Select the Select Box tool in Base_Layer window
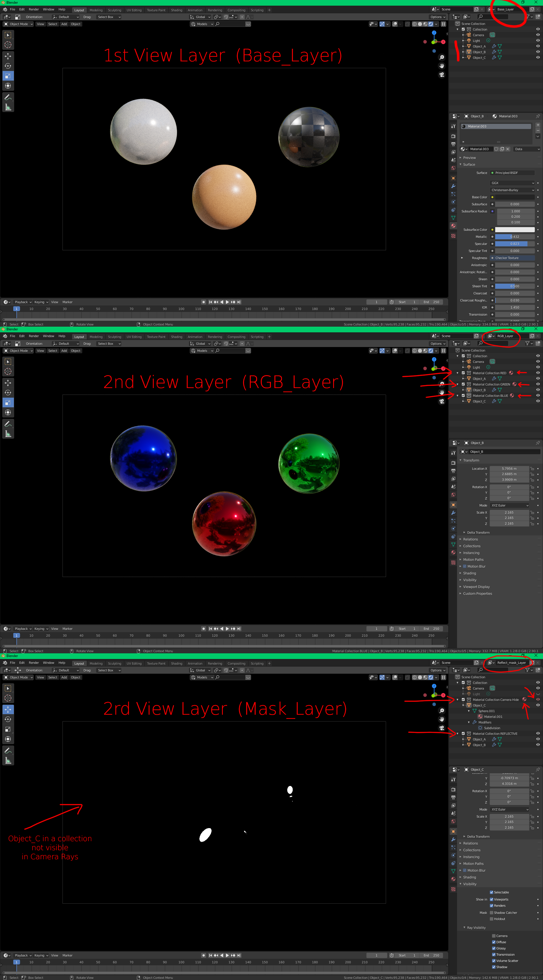Viewport: 543px width, 980px height. point(8,35)
